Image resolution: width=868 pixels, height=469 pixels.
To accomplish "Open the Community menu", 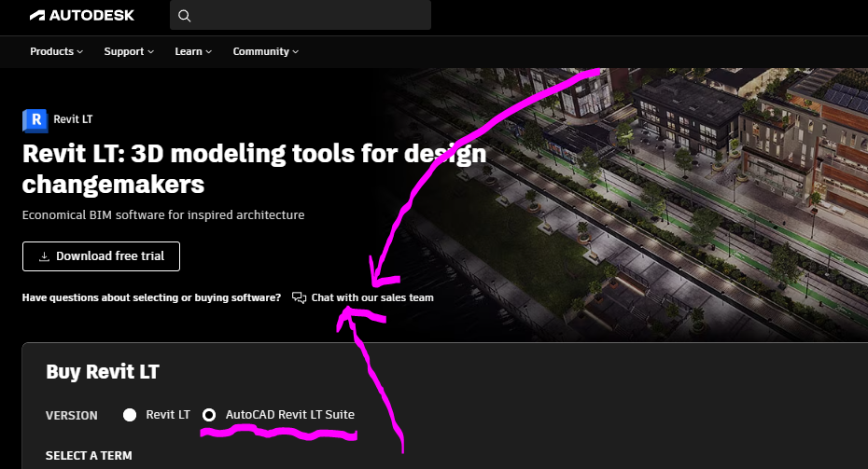I will coord(266,51).
